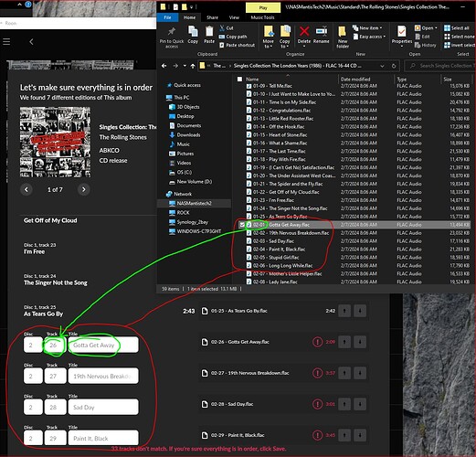Toggle the select-all checkbox beside Name header
The height and width of the screenshot is (457, 476).
click(x=239, y=80)
